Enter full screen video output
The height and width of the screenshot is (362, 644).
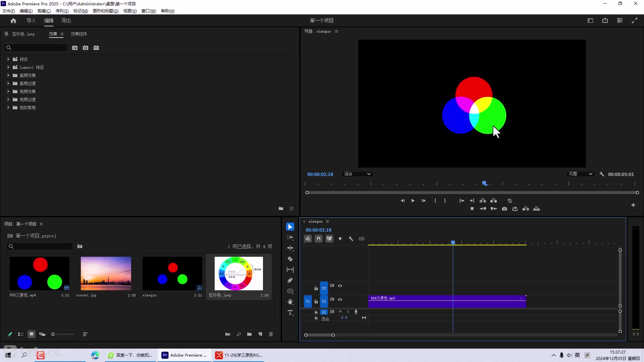point(635,20)
